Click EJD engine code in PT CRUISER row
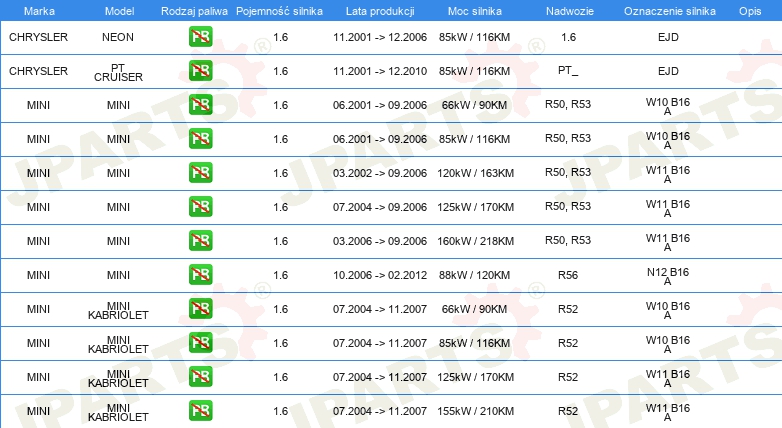The image size is (782, 428). [x=668, y=71]
